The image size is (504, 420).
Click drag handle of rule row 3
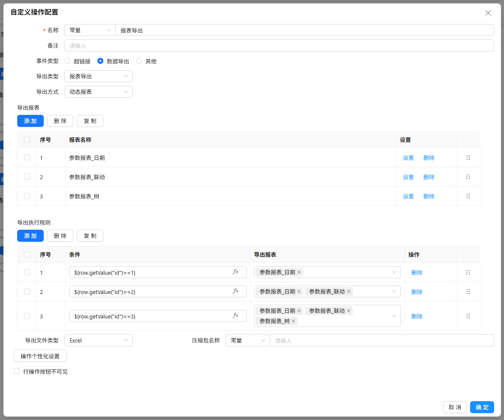(468, 316)
